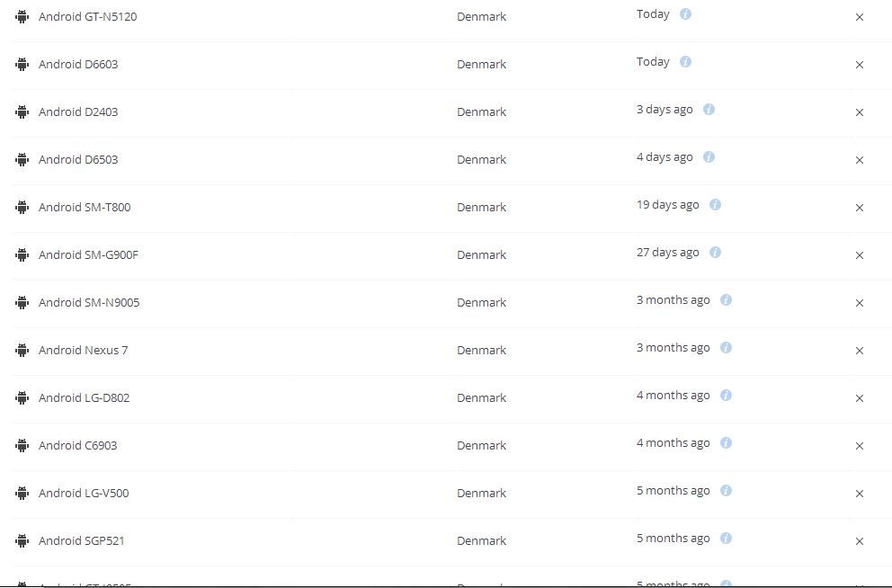Select the Android LG-V500 device name
The width and height of the screenshot is (892, 588).
pos(84,493)
